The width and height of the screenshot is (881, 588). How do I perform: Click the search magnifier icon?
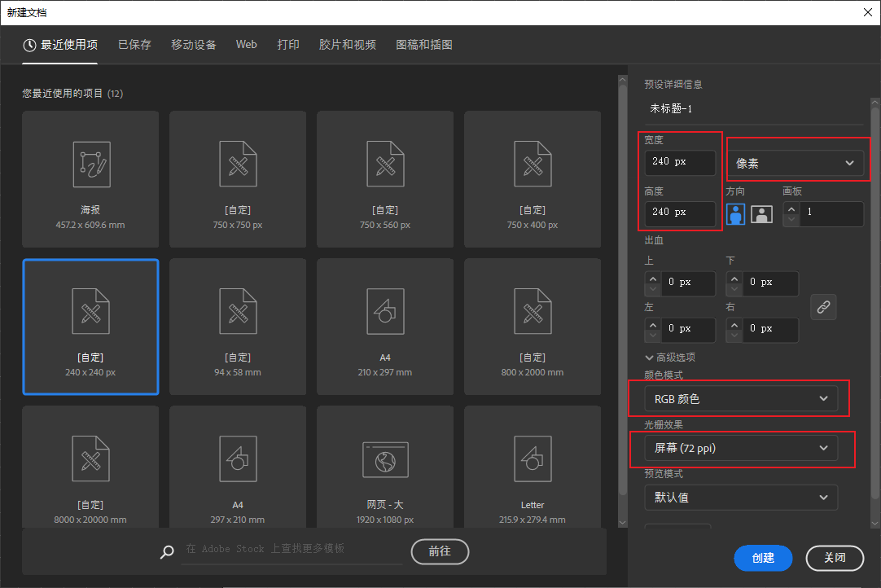pyautogui.click(x=167, y=551)
